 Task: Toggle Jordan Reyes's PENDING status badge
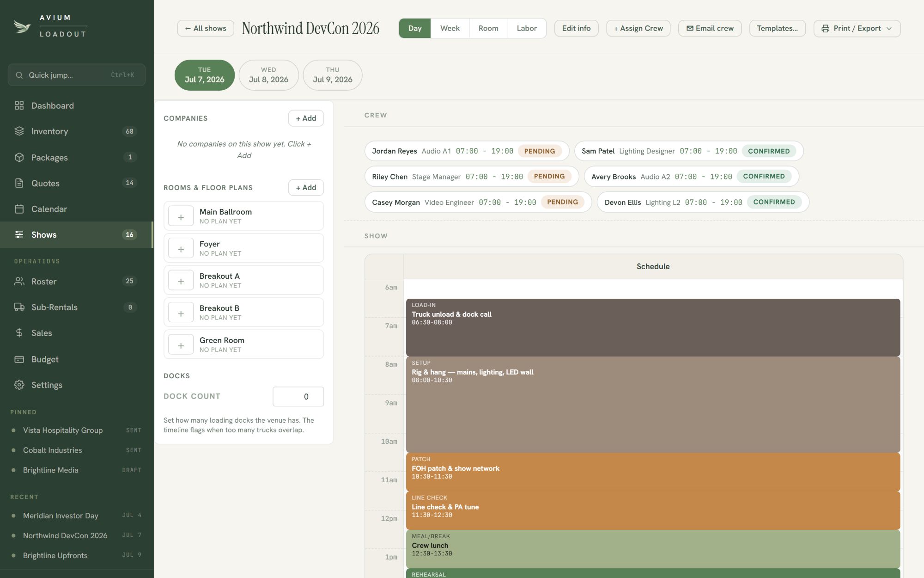click(x=540, y=151)
